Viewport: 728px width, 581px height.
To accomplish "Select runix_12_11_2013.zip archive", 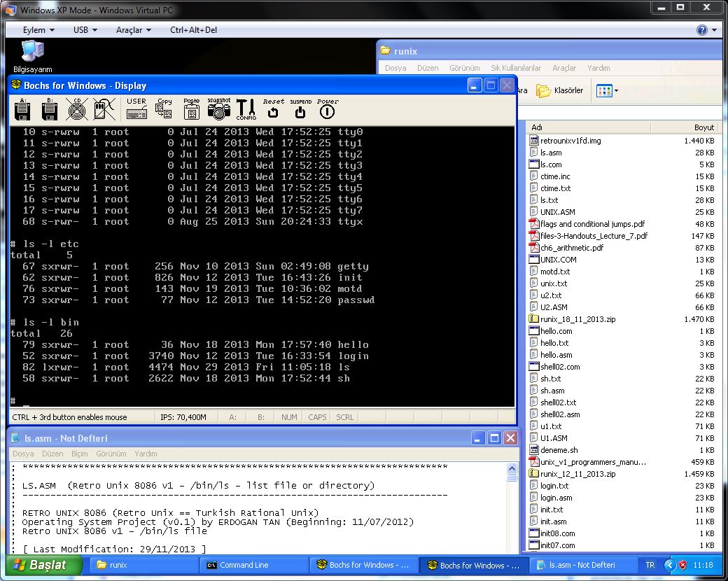I will click(x=573, y=474).
